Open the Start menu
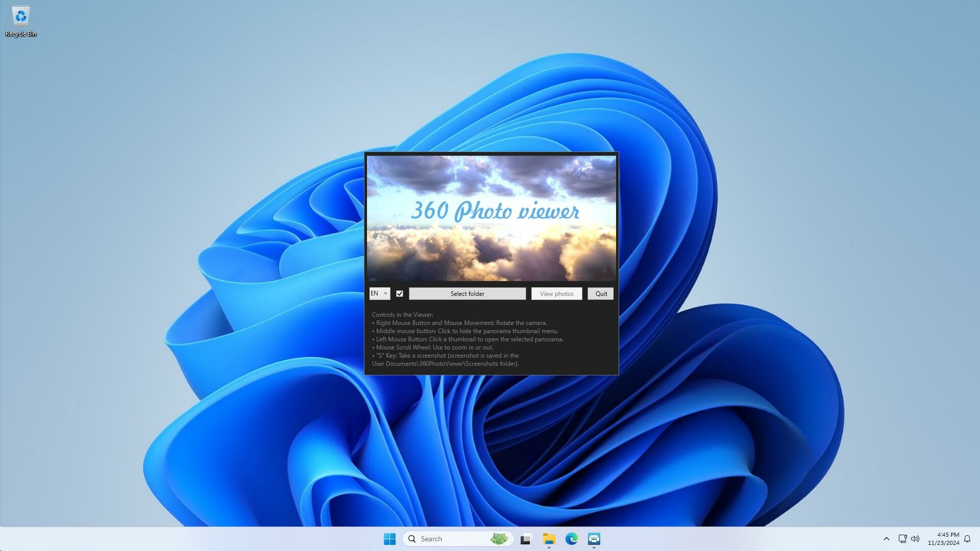 [x=390, y=539]
